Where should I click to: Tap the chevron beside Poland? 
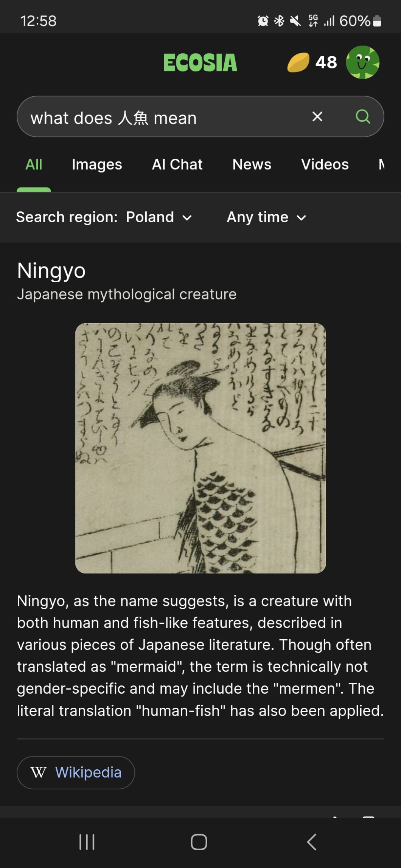(x=187, y=218)
